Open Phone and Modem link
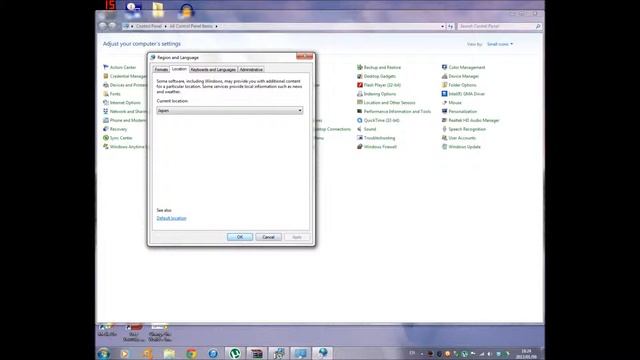 click(128, 120)
